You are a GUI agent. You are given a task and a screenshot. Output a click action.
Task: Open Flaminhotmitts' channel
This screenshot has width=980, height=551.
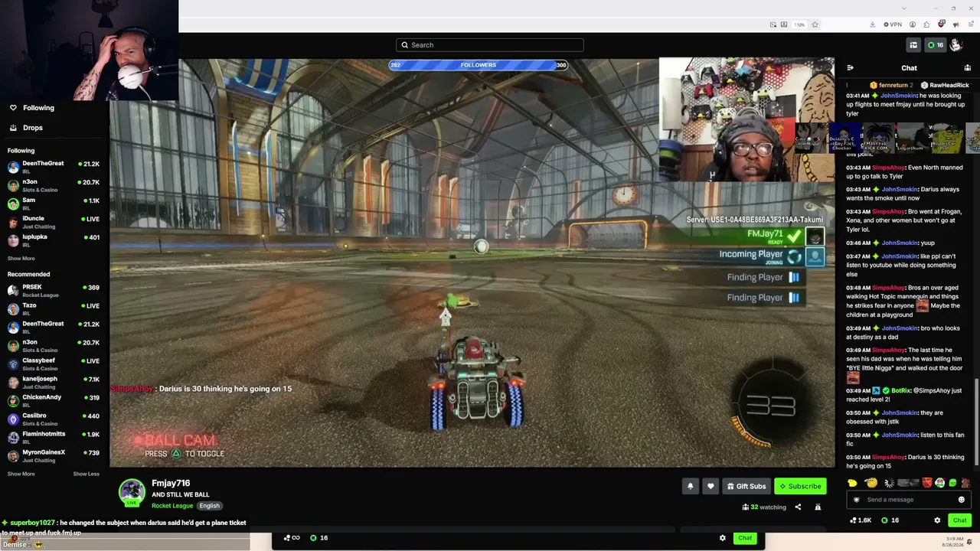54,437
